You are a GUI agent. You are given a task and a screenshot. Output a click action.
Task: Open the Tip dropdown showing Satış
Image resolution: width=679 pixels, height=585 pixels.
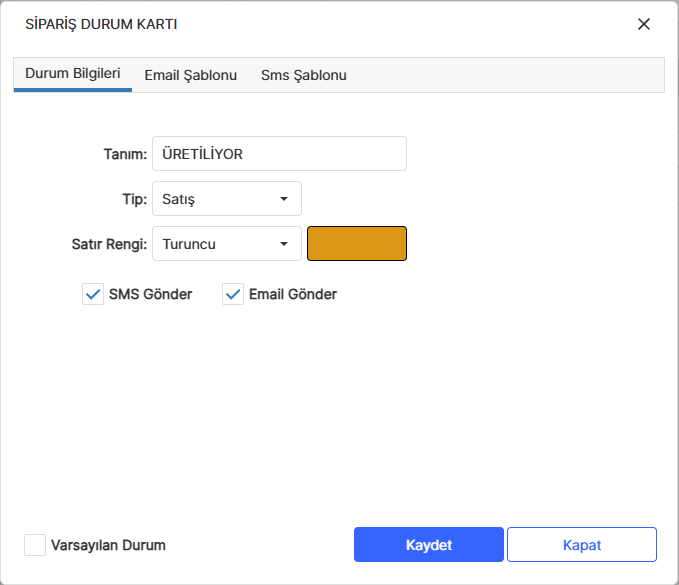[227, 199]
